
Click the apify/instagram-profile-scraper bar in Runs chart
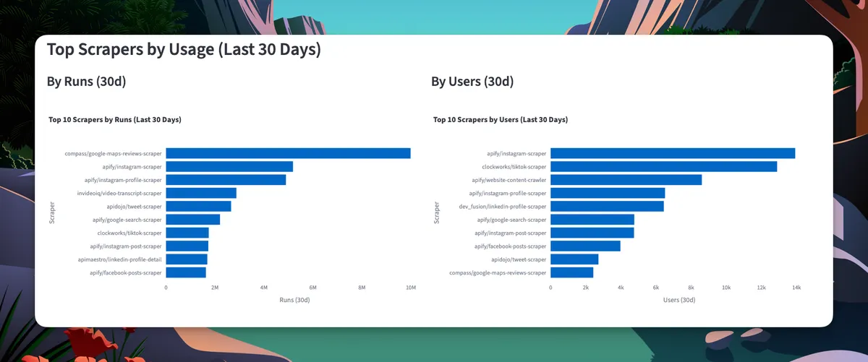(x=226, y=180)
